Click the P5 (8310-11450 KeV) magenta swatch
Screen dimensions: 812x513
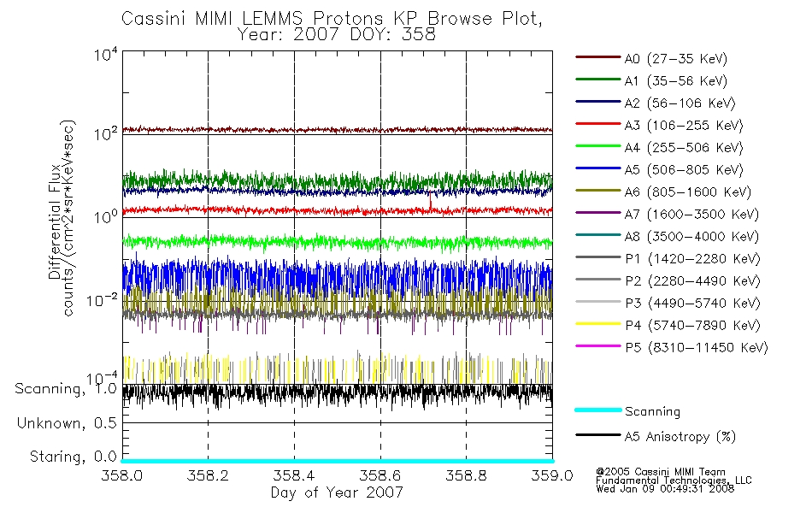598,346
